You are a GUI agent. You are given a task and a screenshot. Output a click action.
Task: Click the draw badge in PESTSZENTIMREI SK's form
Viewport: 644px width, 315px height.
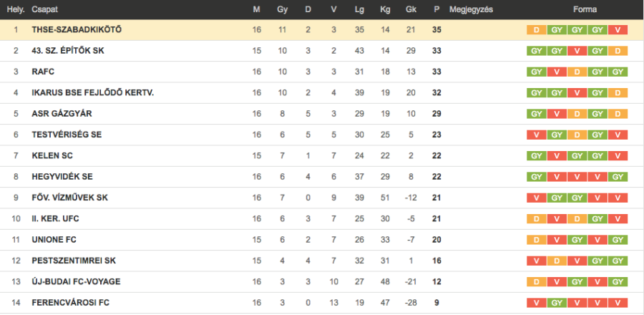[x=557, y=261]
